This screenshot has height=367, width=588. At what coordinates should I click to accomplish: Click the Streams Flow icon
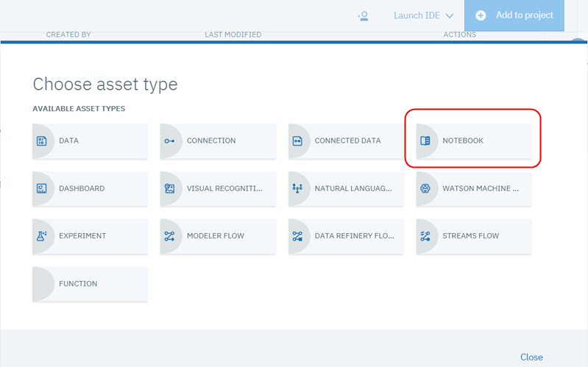[425, 236]
